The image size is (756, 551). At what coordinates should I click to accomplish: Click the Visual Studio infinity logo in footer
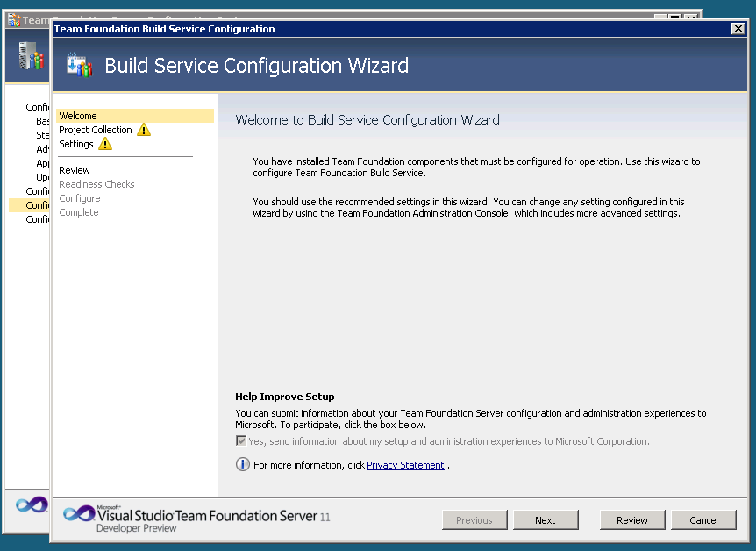click(x=78, y=514)
